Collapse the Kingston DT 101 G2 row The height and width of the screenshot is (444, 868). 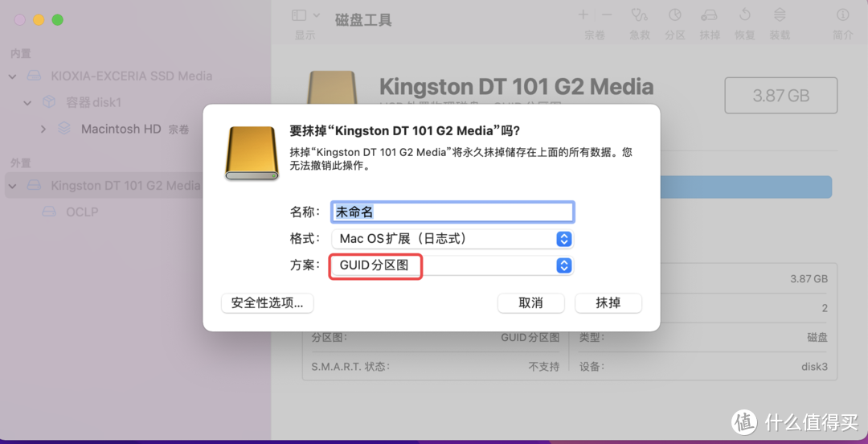point(13,185)
